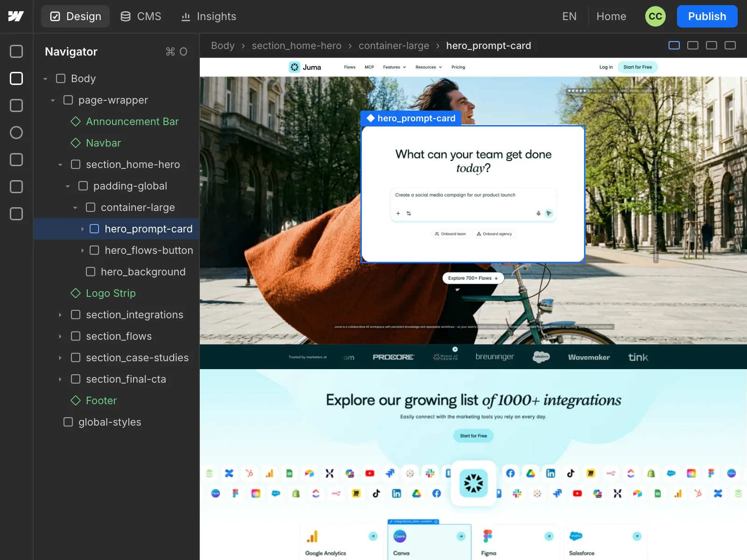
Task: Click the global-styles element box icon
Action: (68, 422)
